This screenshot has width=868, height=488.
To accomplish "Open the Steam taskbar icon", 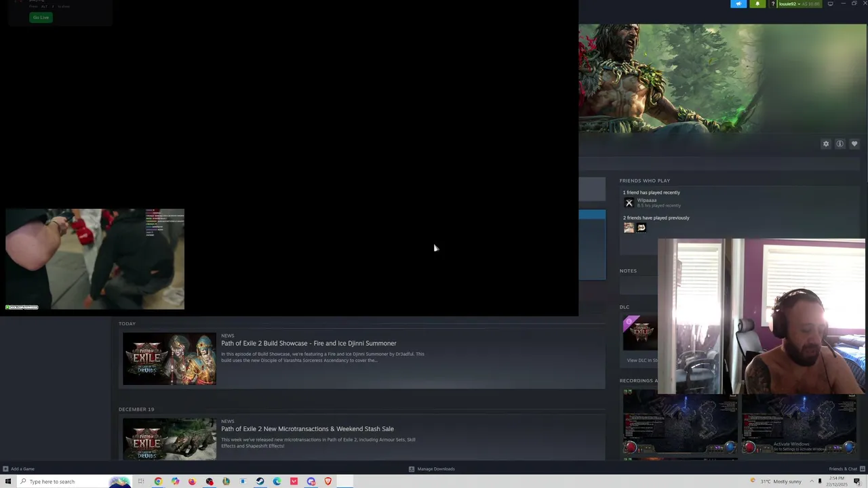I will point(260,481).
